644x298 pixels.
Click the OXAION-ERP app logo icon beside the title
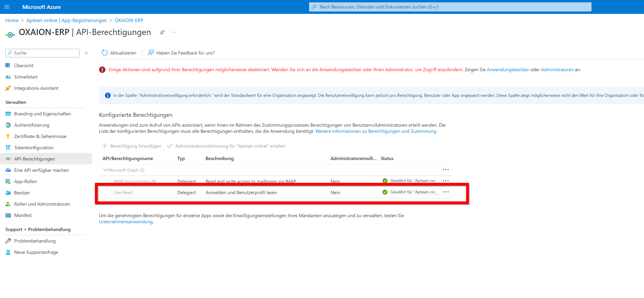pos(10,35)
